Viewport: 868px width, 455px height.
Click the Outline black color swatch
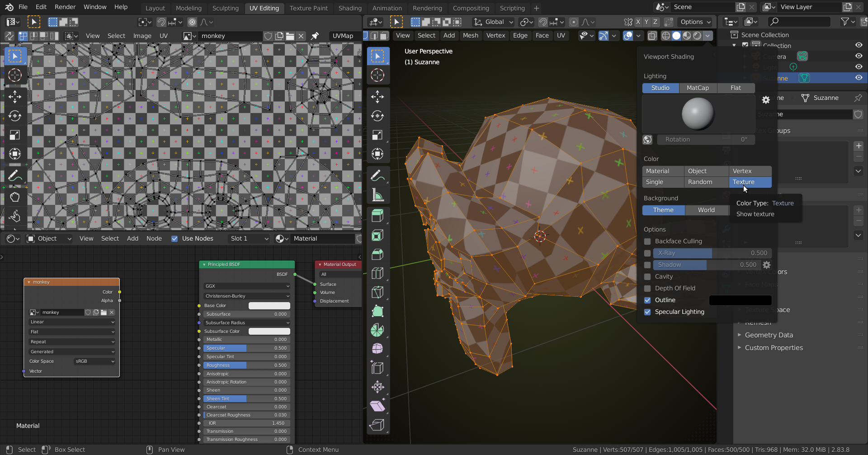[x=740, y=300]
